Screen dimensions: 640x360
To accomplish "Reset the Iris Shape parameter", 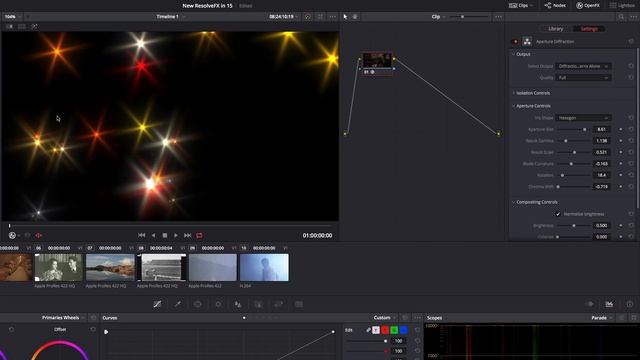I will point(631,118).
